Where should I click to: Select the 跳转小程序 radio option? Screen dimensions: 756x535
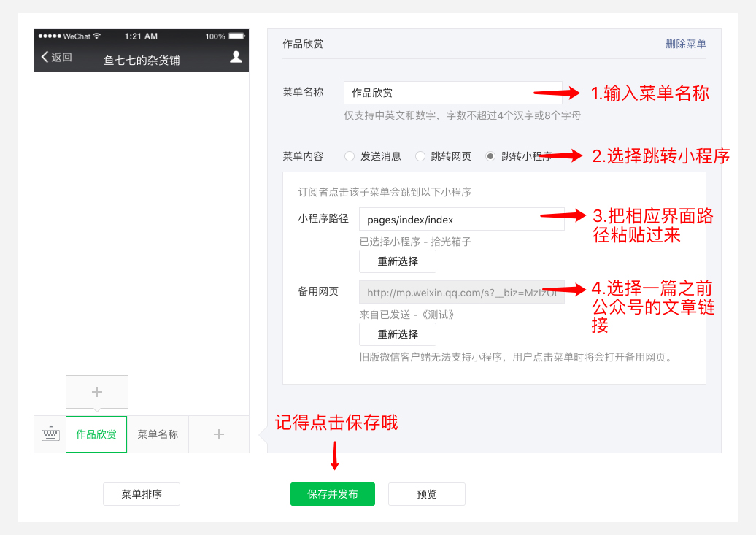[x=490, y=156]
